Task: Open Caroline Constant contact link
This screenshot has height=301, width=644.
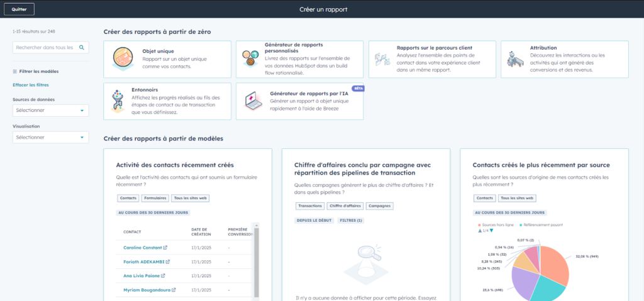Action: click(143, 248)
